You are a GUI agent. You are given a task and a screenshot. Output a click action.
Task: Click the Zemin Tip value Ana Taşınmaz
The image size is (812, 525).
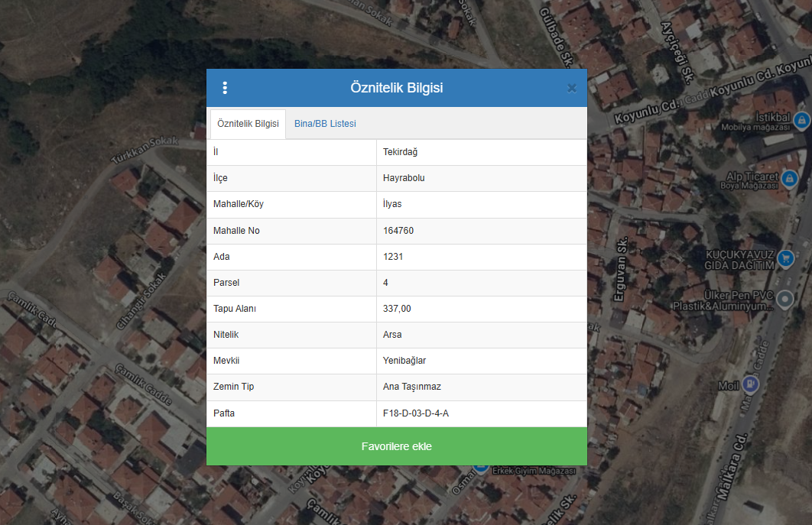(411, 387)
